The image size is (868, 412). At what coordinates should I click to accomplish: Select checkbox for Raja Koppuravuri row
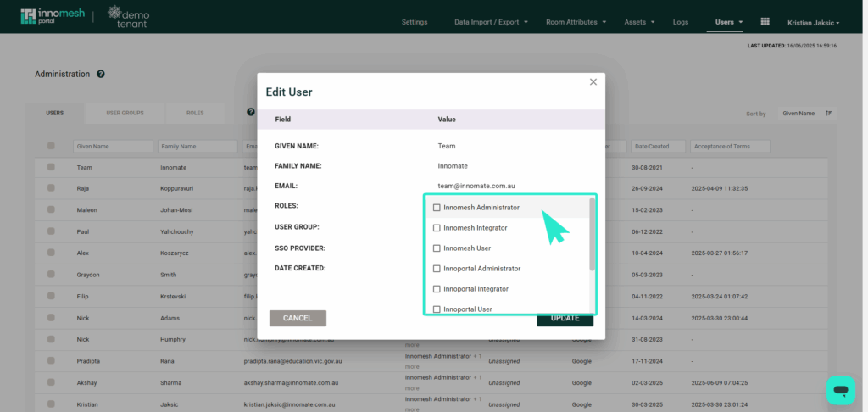[x=51, y=187]
